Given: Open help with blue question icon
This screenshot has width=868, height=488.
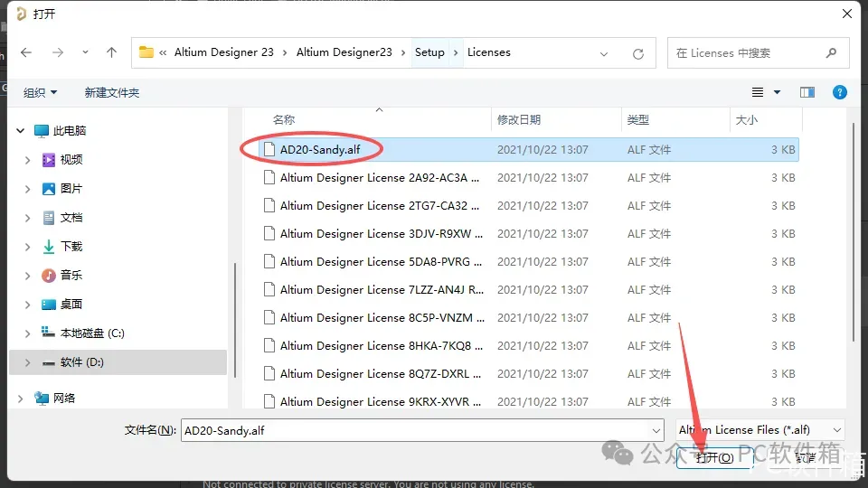Looking at the screenshot, I should tap(840, 92).
